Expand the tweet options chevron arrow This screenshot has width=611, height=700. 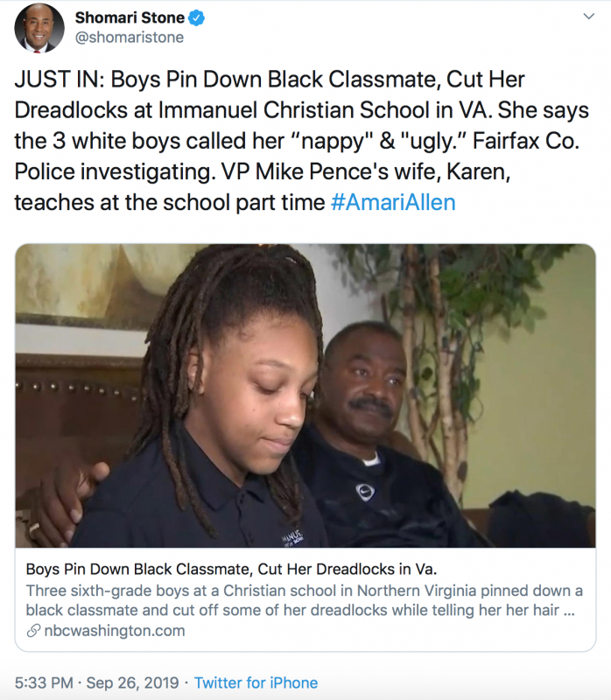[589, 17]
